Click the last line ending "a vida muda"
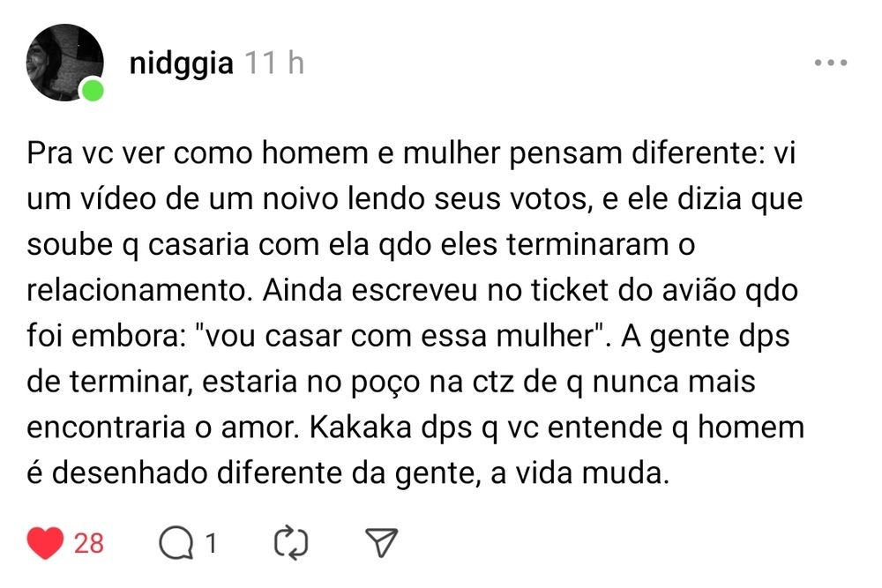Image resolution: width=882 pixels, height=588 pixels. tap(344, 475)
